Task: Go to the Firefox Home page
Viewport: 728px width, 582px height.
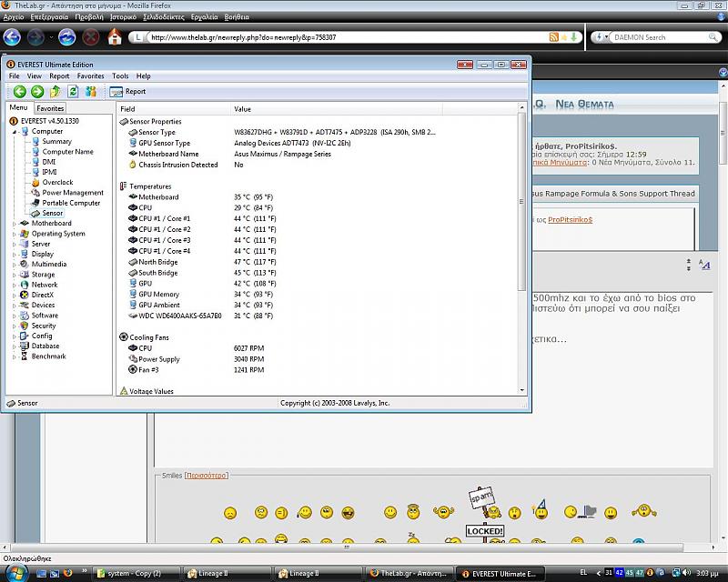Action: point(115,36)
